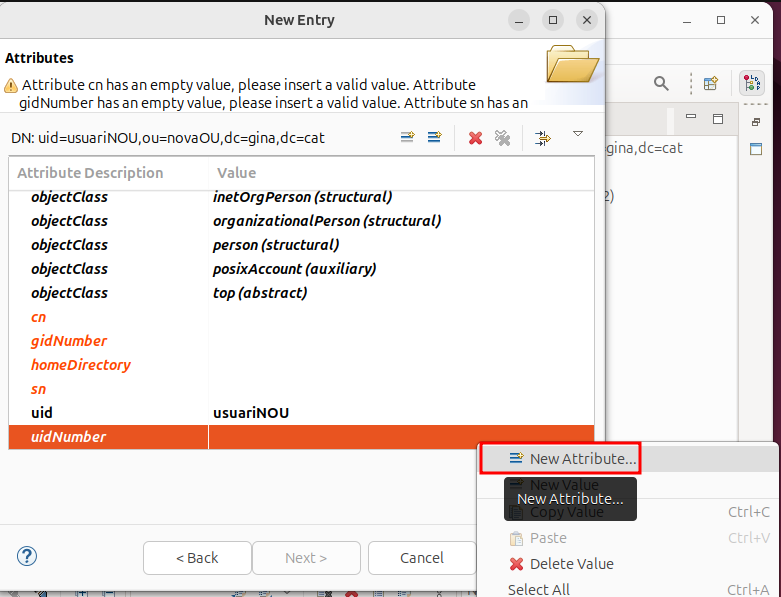Viewport: 781px width, 597px height.
Task: Click the Back button
Action: tap(197, 558)
